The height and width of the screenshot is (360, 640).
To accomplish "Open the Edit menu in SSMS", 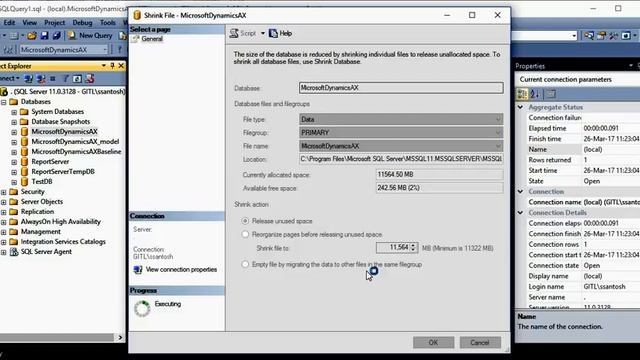I will (x=9, y=23).
